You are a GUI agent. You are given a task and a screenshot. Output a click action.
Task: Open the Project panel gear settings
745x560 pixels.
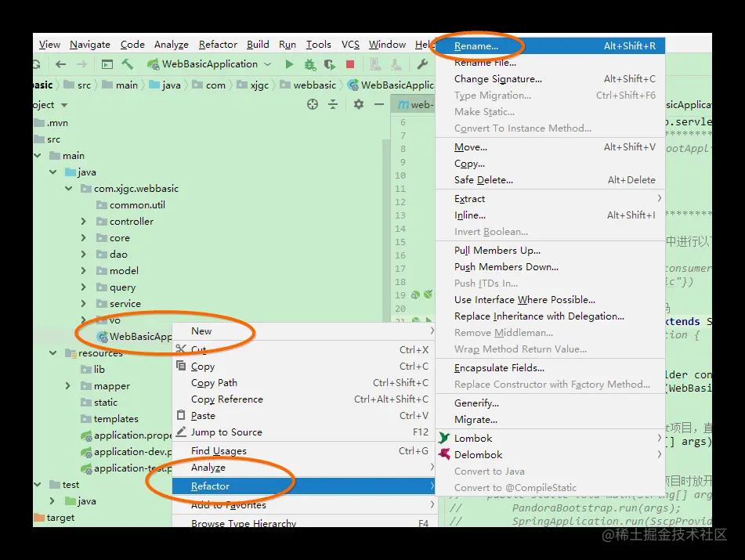click(x=359, y=104)
